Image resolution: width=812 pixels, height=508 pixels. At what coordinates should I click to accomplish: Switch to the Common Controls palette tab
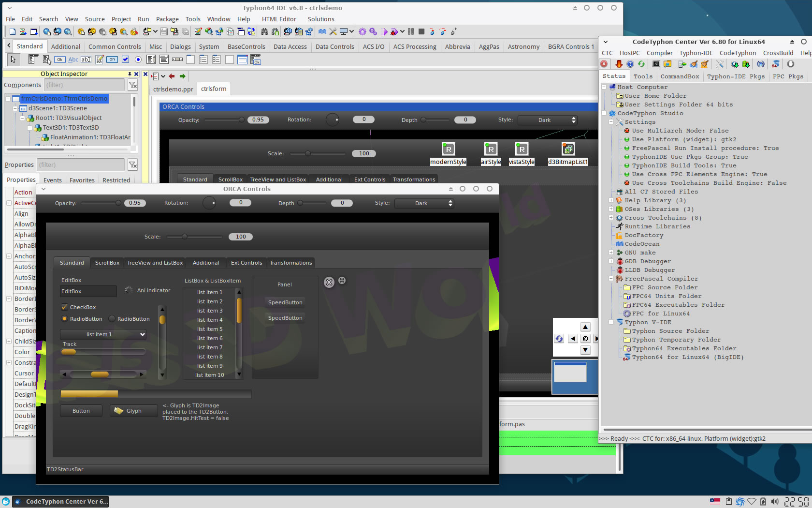click(x=115, y=46)
